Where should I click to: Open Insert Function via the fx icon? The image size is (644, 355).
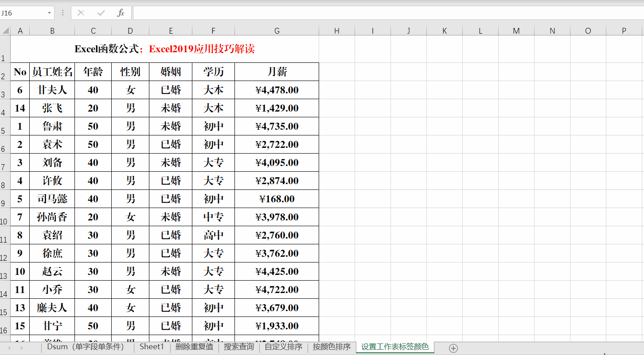point(121,13)
